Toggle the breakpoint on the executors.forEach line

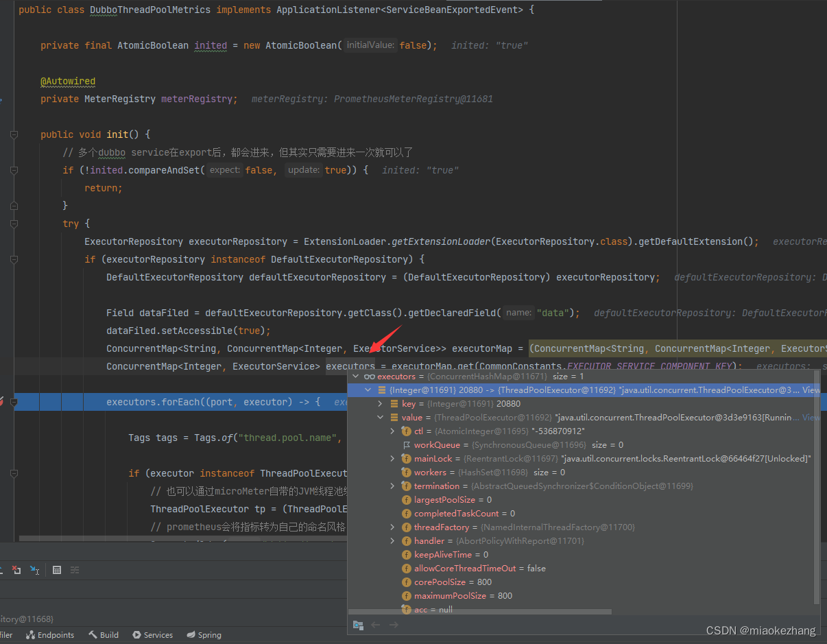click(x=3, y=402)
